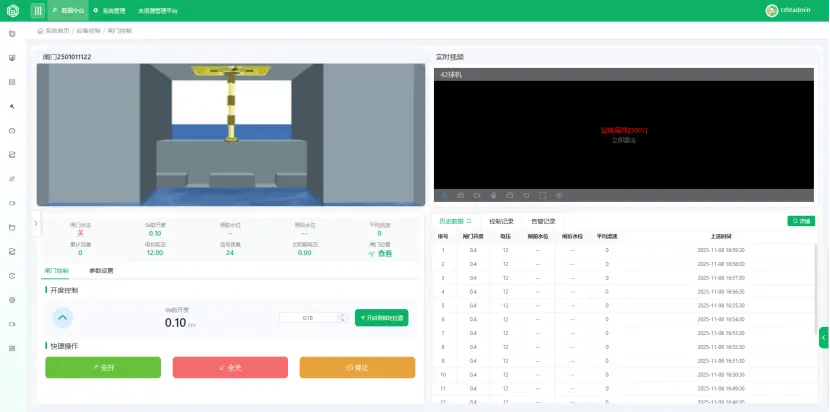Select the row timestamped 2025-11-08 16:59:30

625,250
